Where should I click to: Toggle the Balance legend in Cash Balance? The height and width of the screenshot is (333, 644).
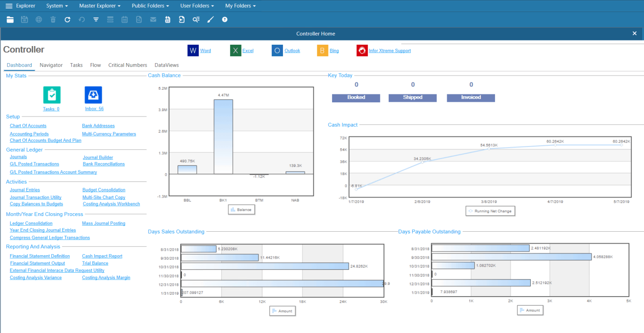click(241, 210)
